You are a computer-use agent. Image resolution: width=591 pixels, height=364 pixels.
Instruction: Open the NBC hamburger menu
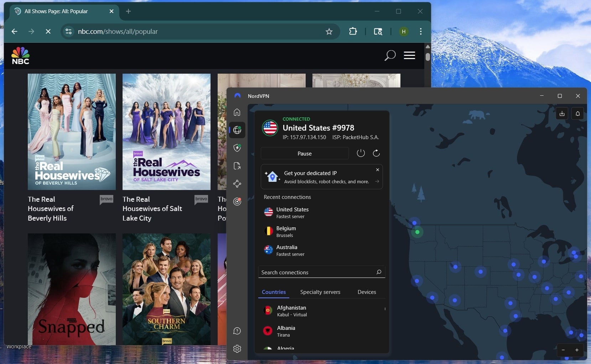409,55
